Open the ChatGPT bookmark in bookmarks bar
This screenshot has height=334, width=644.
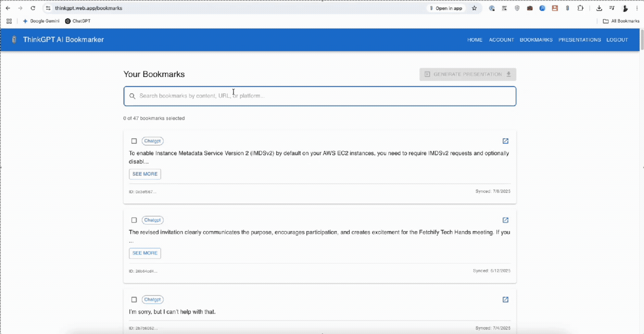(78, 21)
